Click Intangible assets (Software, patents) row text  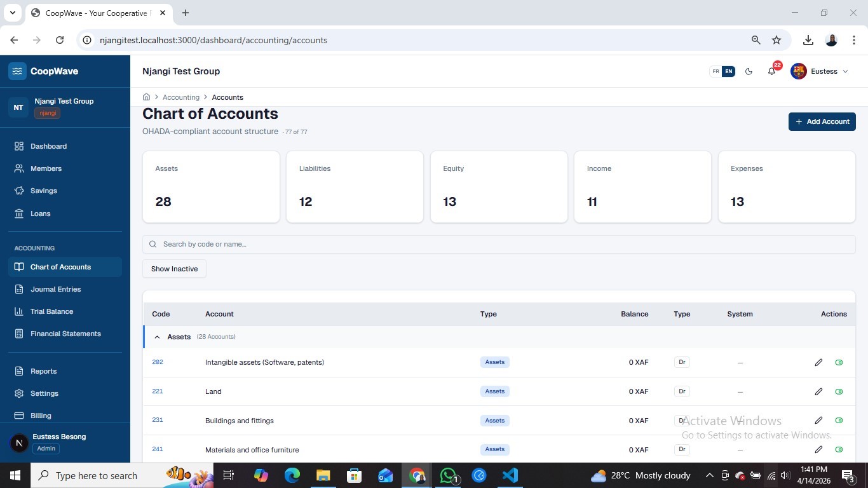tap(264, 362)
